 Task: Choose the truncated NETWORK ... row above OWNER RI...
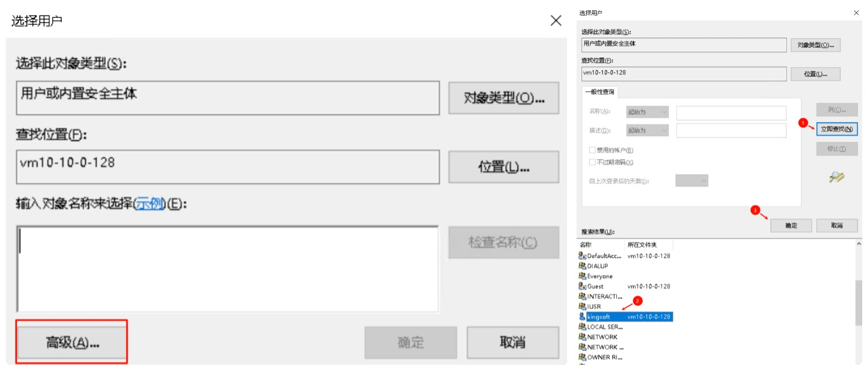pyautogui.click(x=601, y=347)
